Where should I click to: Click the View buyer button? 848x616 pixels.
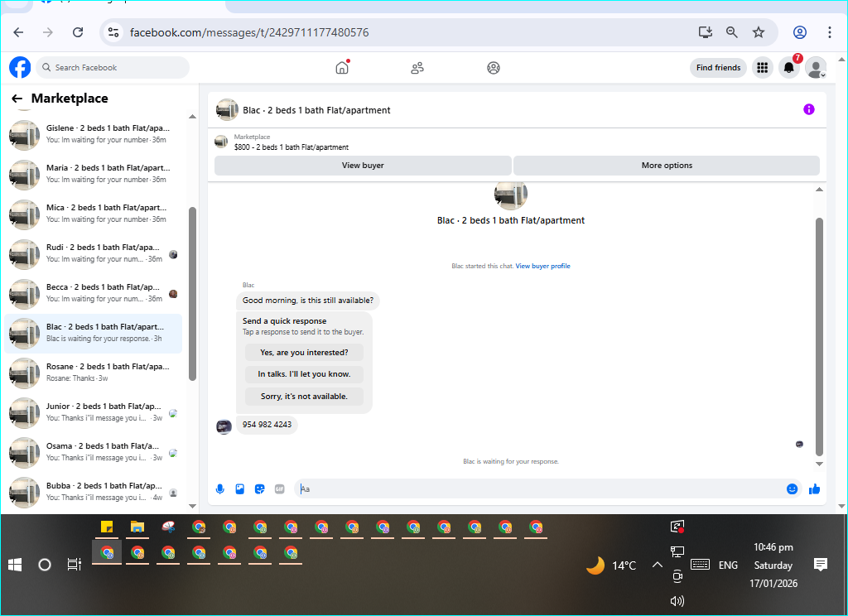363,166
